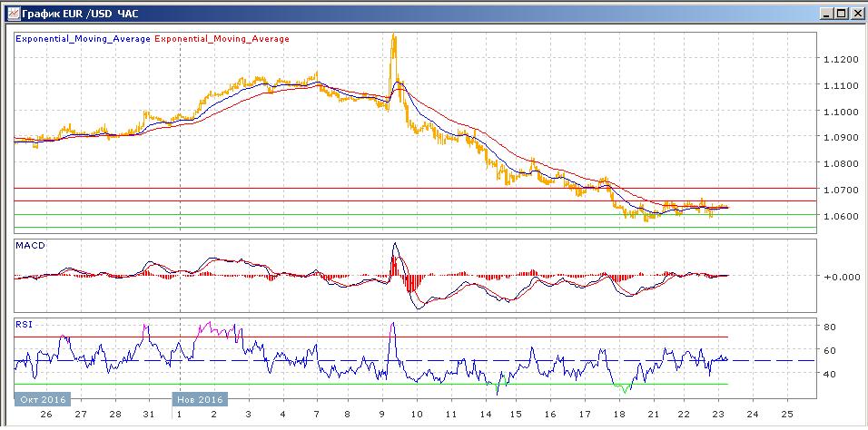Select the blue Exponential_Moving_Average legend label
This screenshot has height=430, width=868.
click(84, 39)
